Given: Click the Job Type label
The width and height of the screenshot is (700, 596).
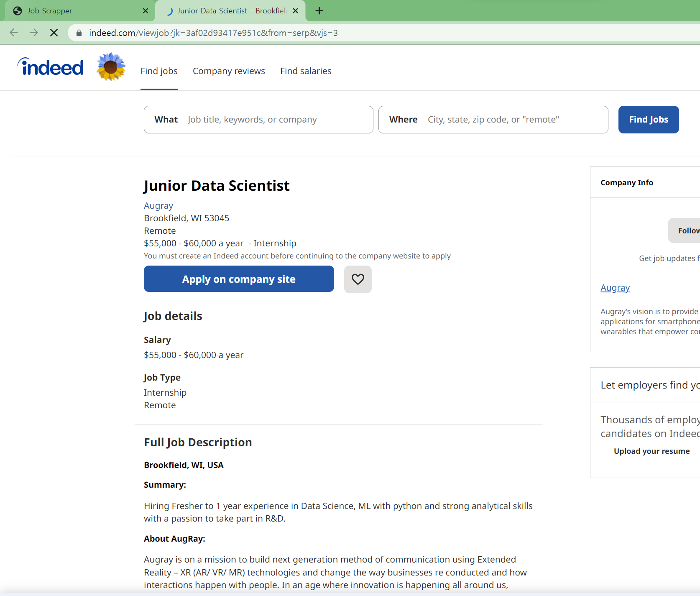Looking at the screenshot, I should pyautogui.click(x=162, y=378).
